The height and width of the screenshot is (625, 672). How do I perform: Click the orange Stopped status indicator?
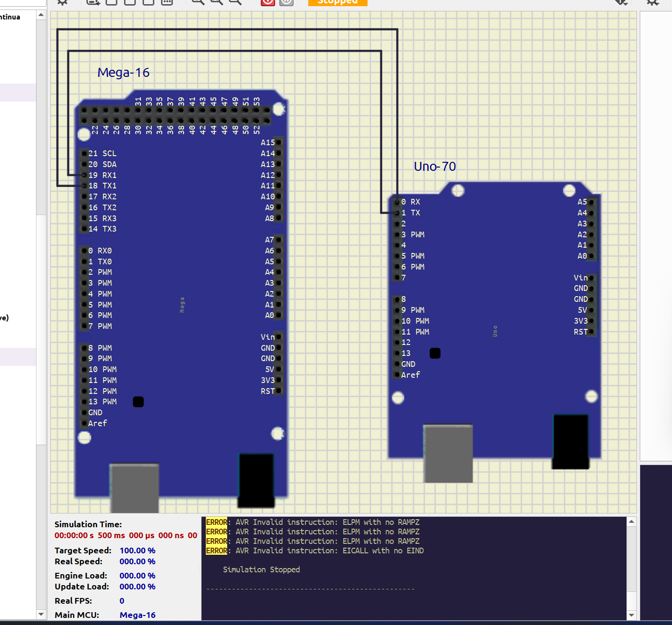click(338, 2)
